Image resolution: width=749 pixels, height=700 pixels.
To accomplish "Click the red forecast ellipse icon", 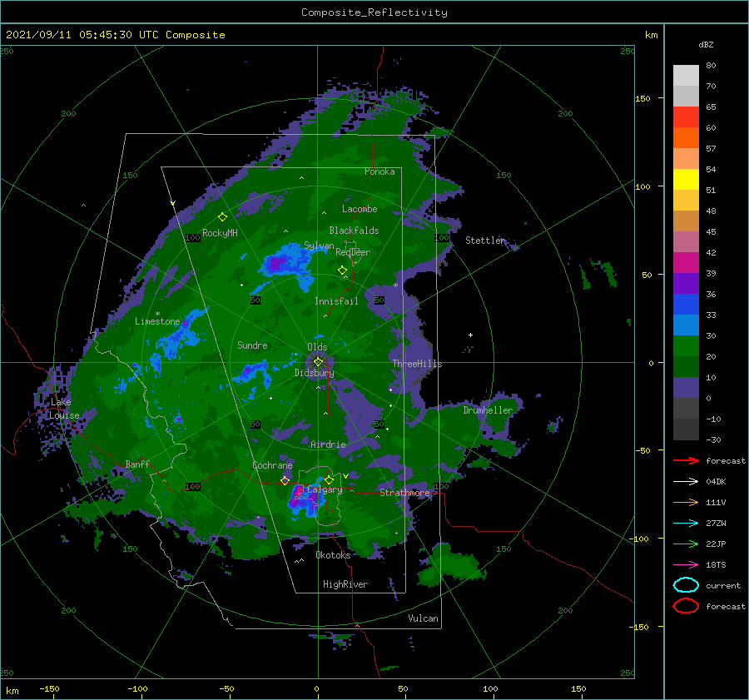I will pos(686,606).
